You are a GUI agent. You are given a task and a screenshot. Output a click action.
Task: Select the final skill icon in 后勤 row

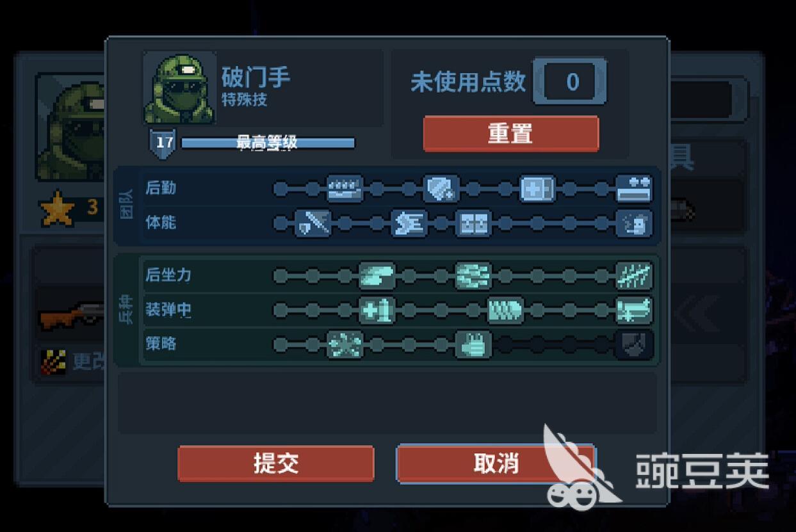(634, 189)
